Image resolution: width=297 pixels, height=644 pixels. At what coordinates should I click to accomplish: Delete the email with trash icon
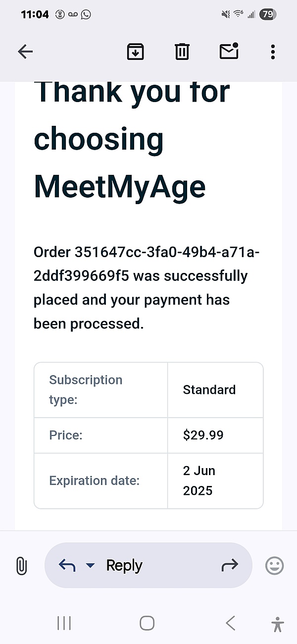pos(182,52)
